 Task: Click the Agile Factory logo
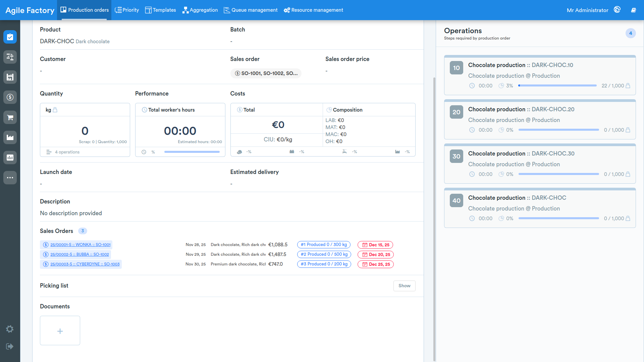[x=30, y=10]
